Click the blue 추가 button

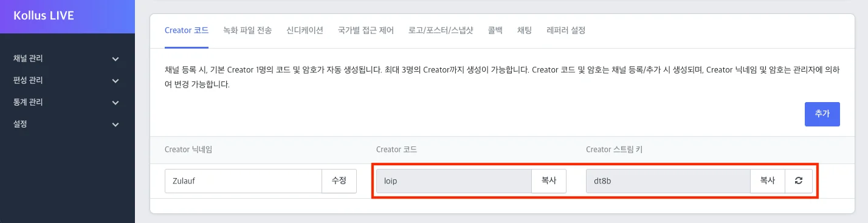(822, 114)
